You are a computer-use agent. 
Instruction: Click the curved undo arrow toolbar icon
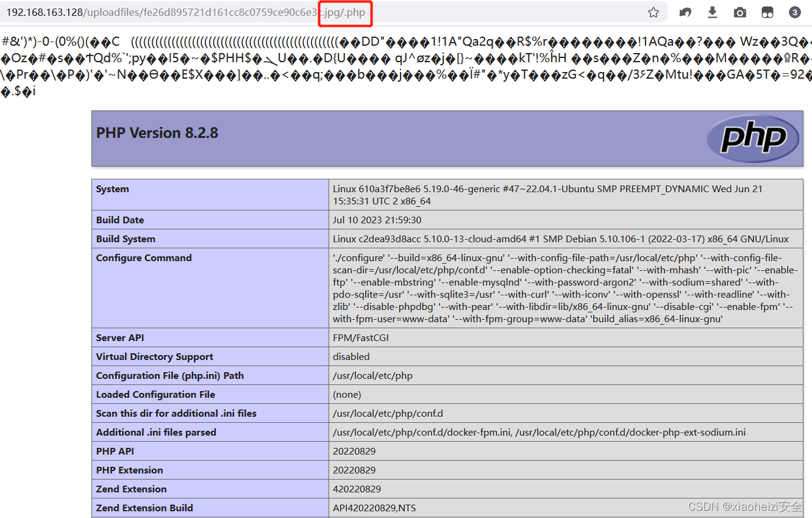tap(685, 12)
